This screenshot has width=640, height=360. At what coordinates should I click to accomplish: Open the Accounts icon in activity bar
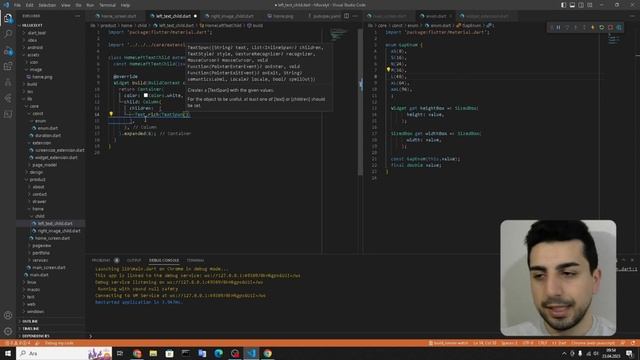click(x=8, y=315)
